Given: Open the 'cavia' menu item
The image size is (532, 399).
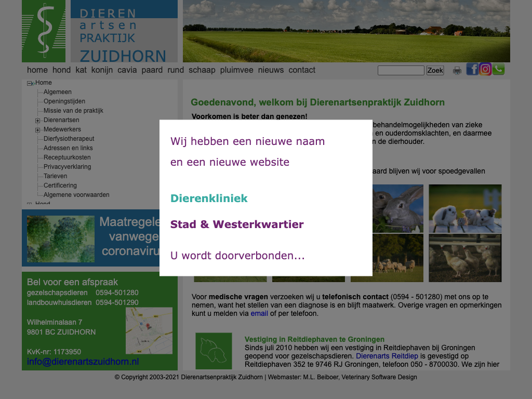Looking at the screenshot, I should 127,70.
